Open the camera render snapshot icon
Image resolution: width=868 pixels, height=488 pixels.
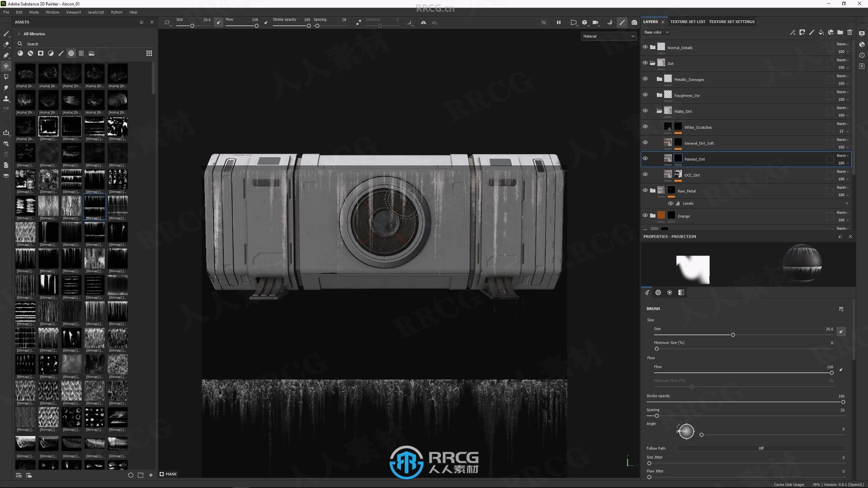click(x=634, y=22)
